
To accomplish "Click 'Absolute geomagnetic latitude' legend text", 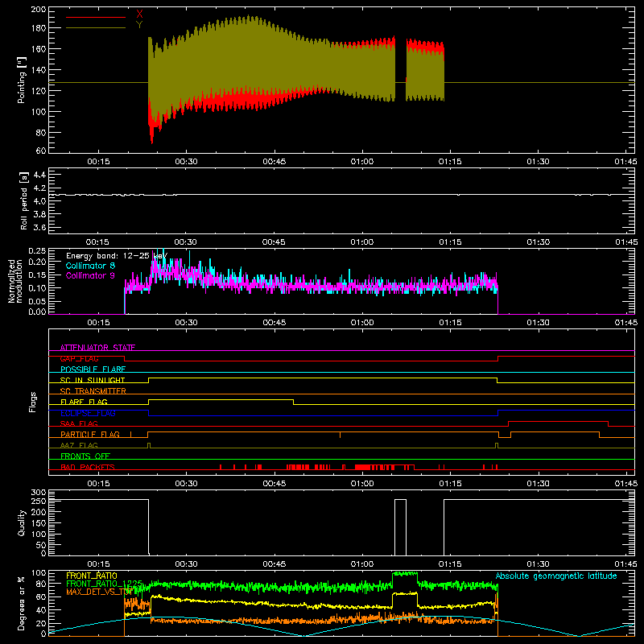I will tap(556, 576).
